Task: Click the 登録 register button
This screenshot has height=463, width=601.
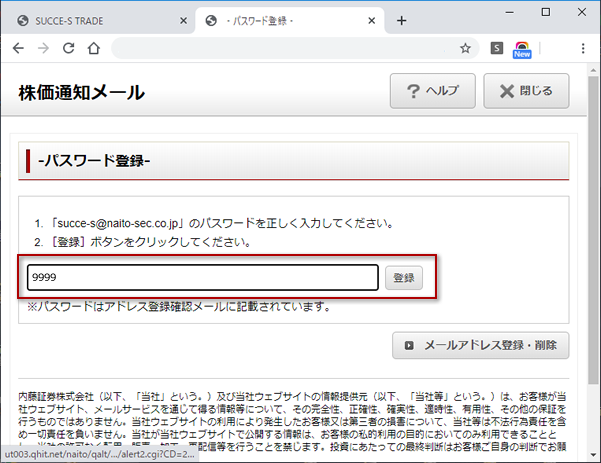Action: click(403, 278)
